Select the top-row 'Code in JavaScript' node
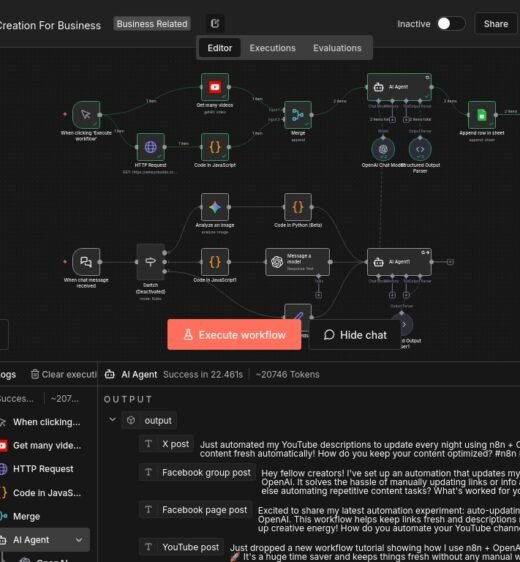 coord(215,147)
